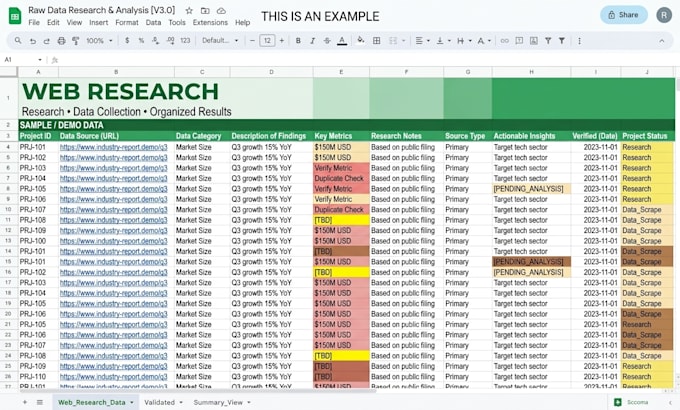Select the row 10 header
Screen dimensions: 680x410
coord(9,210)
